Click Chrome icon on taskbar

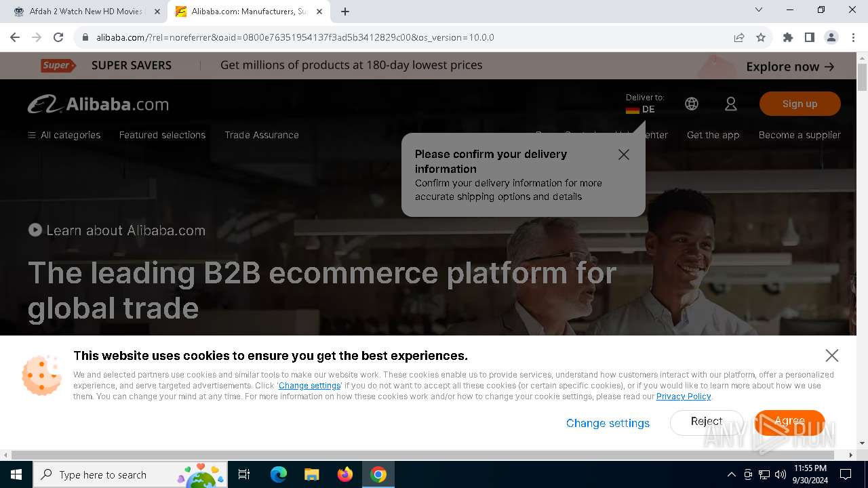tap(378, 474)
